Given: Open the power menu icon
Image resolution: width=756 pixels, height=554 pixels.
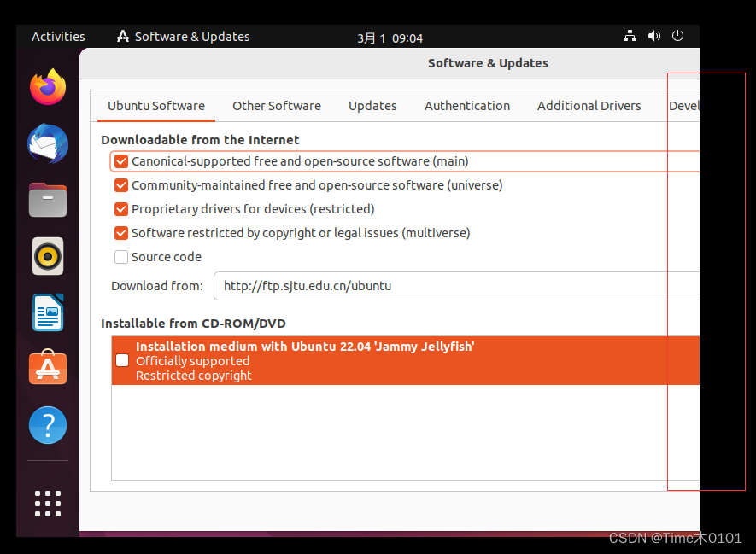Looking at the screenshot, I should pyautogui.click(x=677, y=36).
